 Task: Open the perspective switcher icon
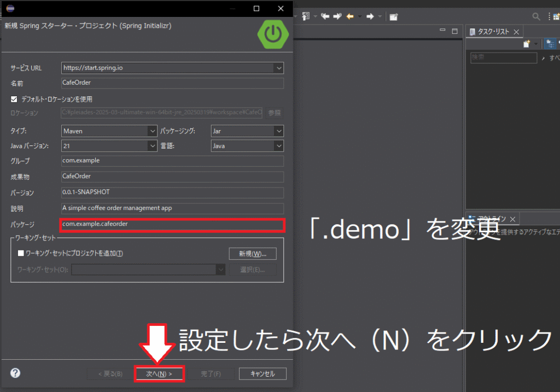click(556, 16)
